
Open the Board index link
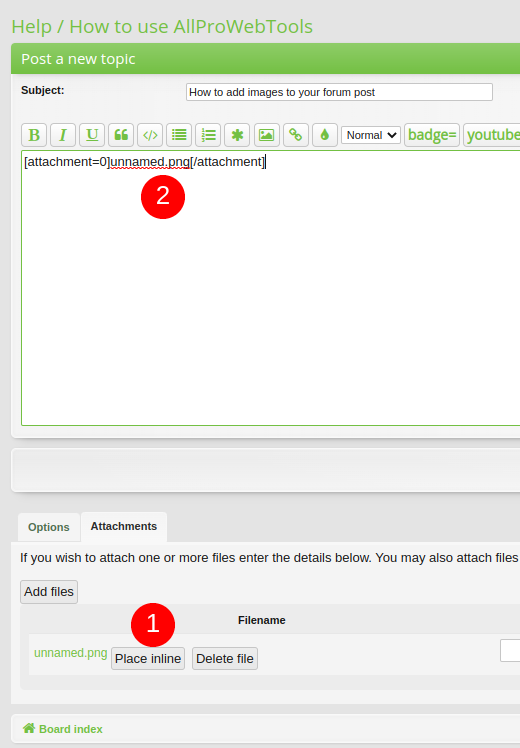(x=71, y=729)
